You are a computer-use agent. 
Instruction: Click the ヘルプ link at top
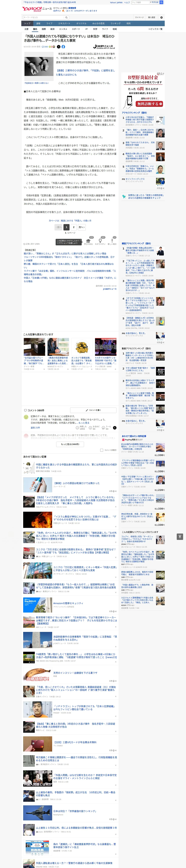pos(127,2)
